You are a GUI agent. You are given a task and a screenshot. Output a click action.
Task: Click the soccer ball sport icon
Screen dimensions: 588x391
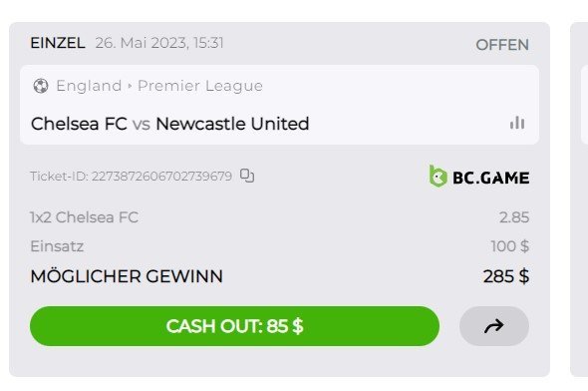point(41,86)
